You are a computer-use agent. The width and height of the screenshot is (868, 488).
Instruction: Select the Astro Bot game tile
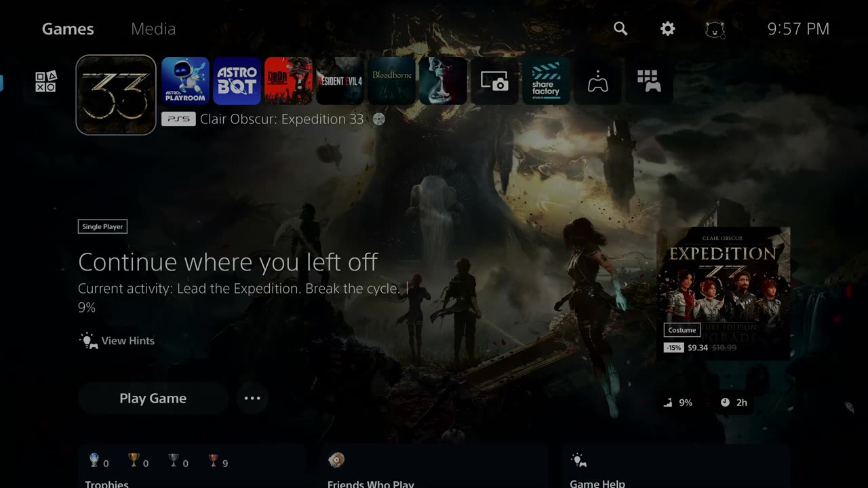(237, 81)
